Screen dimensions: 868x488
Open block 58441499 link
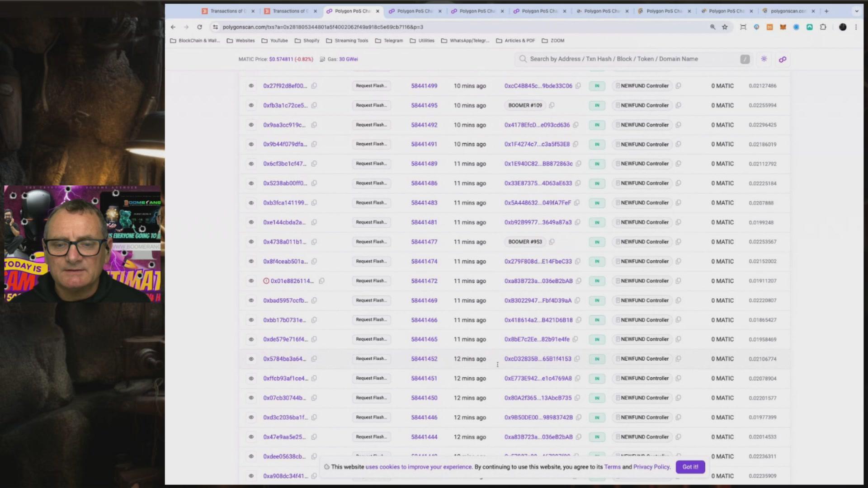[x=424, y=86]
